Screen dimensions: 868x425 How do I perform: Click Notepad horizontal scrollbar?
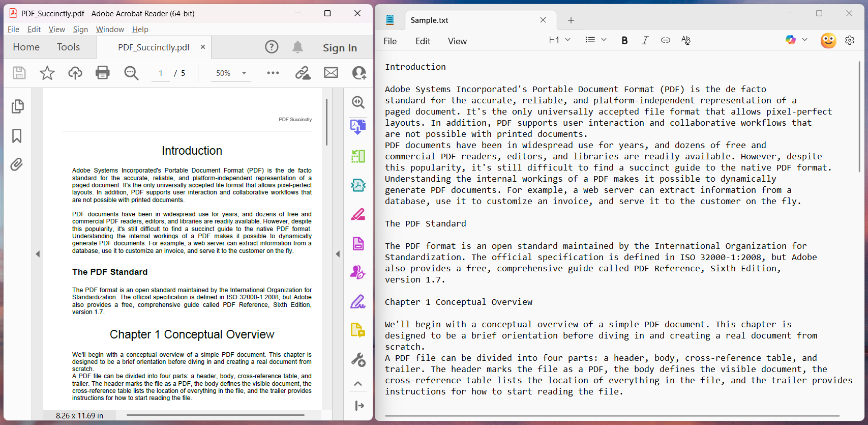point(612,416)
